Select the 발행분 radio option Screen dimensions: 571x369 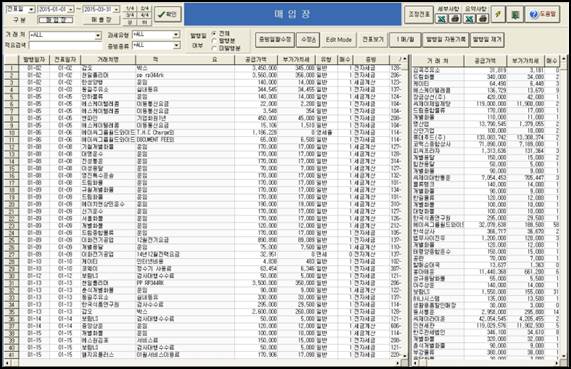click(x=223, y=41)
